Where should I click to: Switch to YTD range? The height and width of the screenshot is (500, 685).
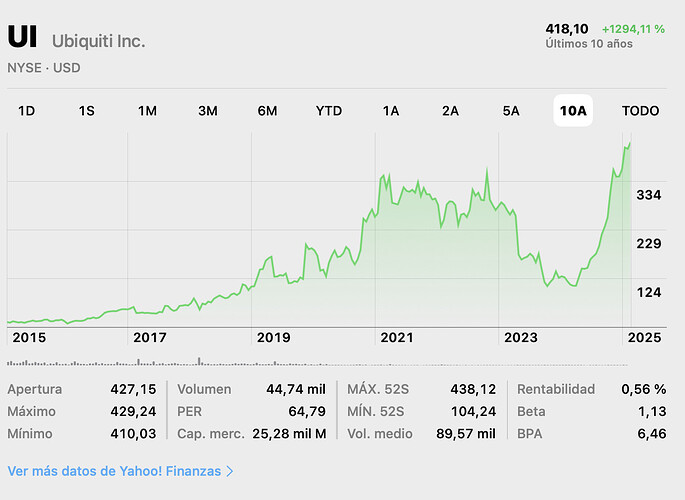[329, 111]
